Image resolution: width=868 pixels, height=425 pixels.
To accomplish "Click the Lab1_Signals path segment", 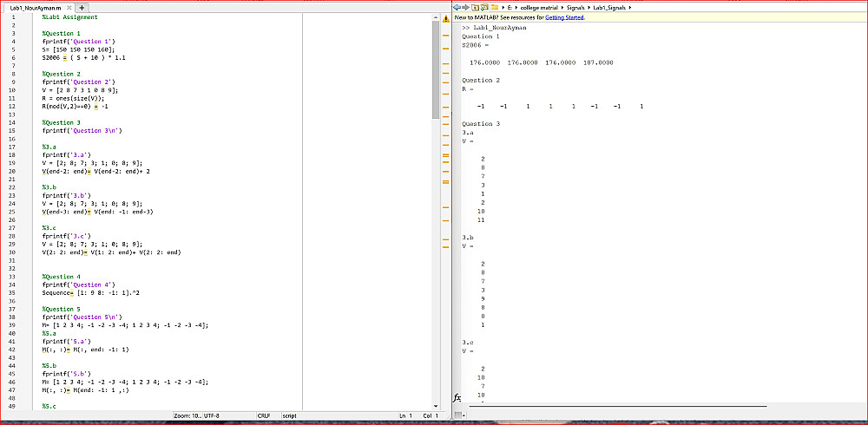I will click(608, 8).
